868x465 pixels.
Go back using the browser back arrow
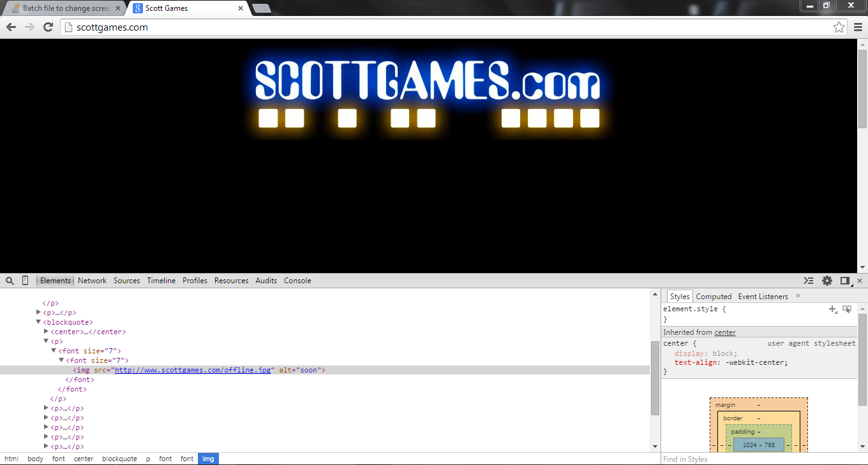click(x=11, y=27)
